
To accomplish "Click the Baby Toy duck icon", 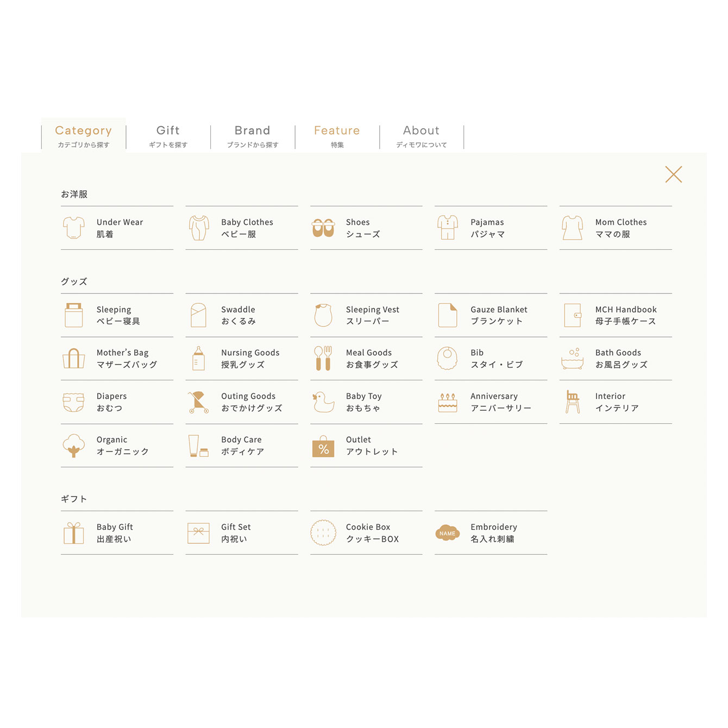I will pos(323,403).
